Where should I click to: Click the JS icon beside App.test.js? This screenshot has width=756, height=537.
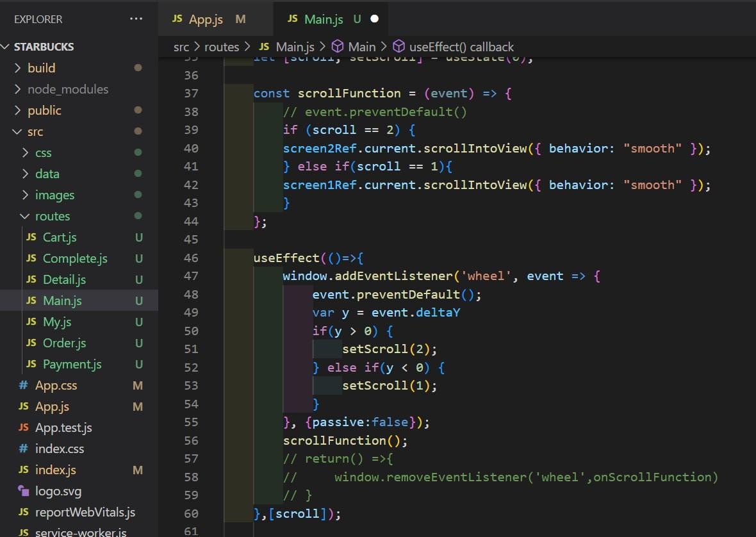click(24, 427)
